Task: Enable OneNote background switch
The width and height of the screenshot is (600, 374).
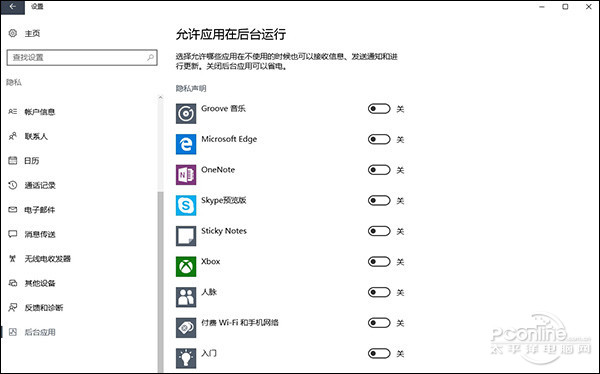Action: pos(379,170)
